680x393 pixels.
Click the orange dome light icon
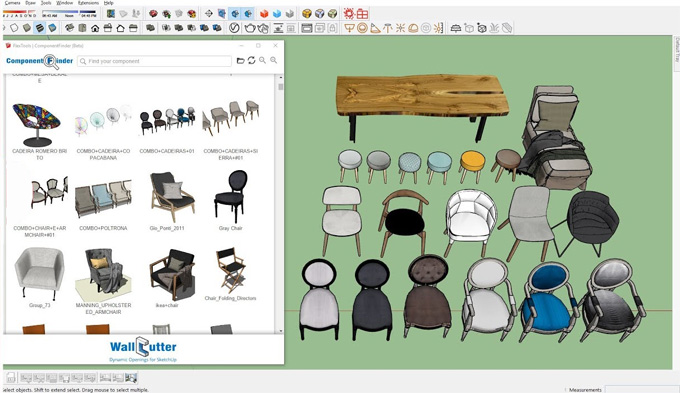click(x=413, y=28)
